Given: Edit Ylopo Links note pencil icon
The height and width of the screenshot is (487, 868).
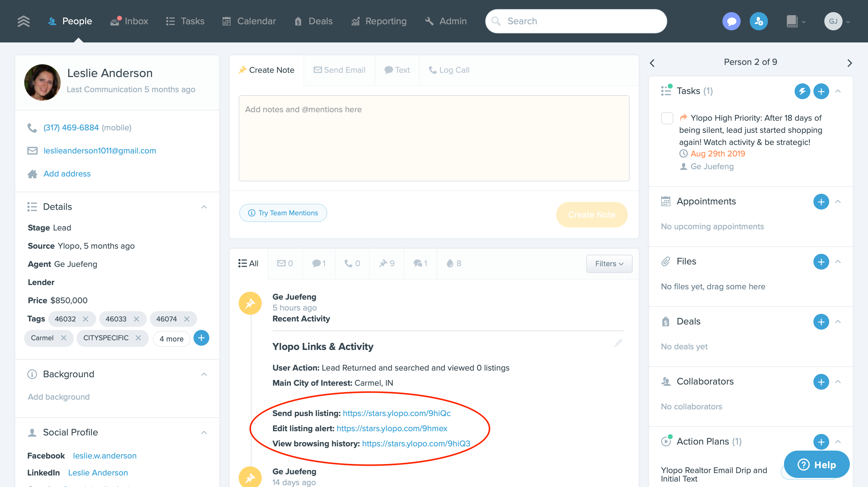Looking at the screenshot, I should [618, 344].
